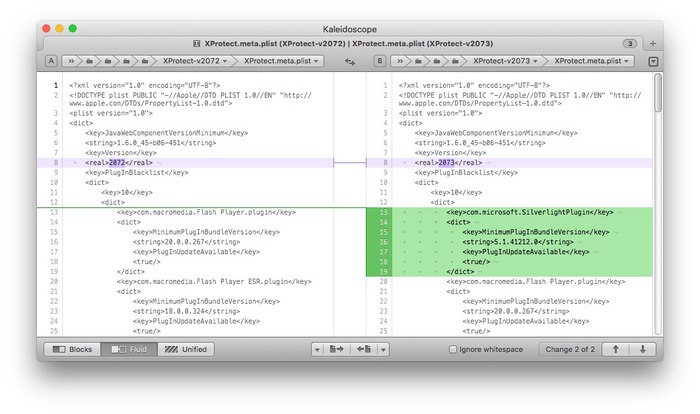Click the <real>2073</real> changed line on side B

(509, 163)
